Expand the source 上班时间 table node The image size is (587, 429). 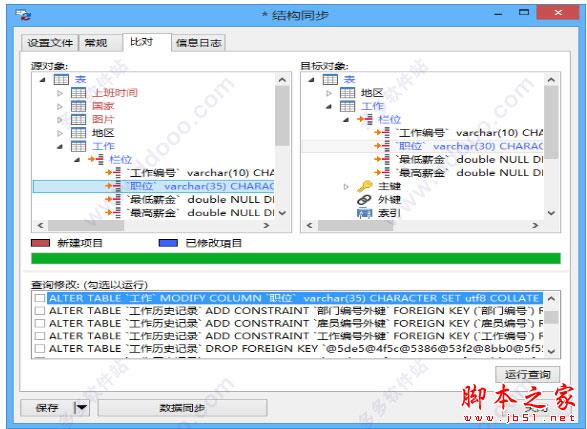pos(60,93)
